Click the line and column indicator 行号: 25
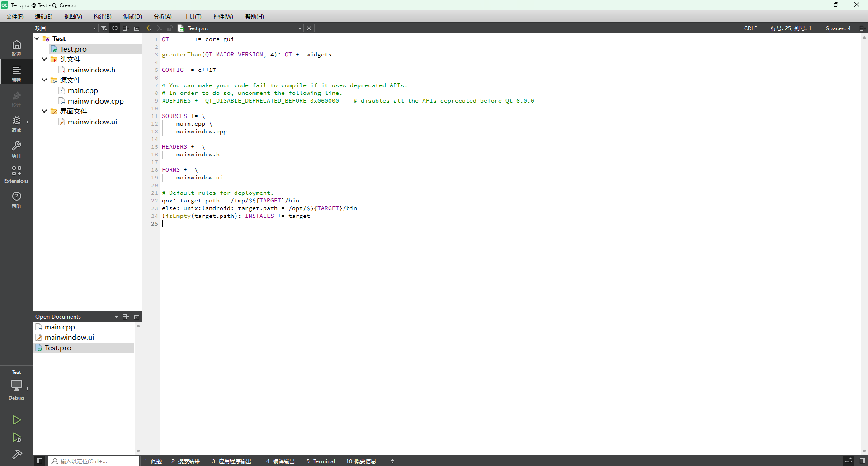Image resolution: width=868 pixels, height=466 pixels. click(791, 28)
